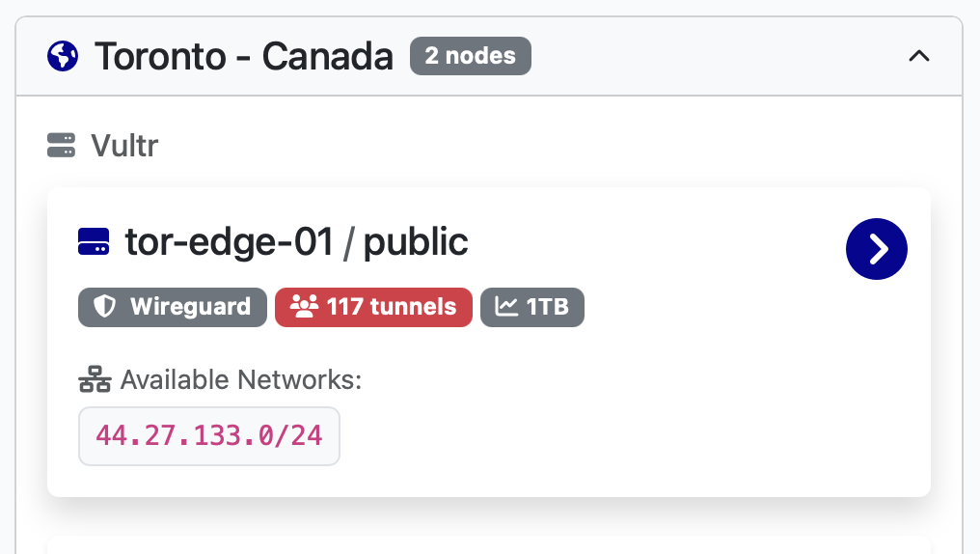The image size is (980, 554).
Task: Click the users icon in tunnels badge
Action: pyautogui.click(x=304, y=307)
